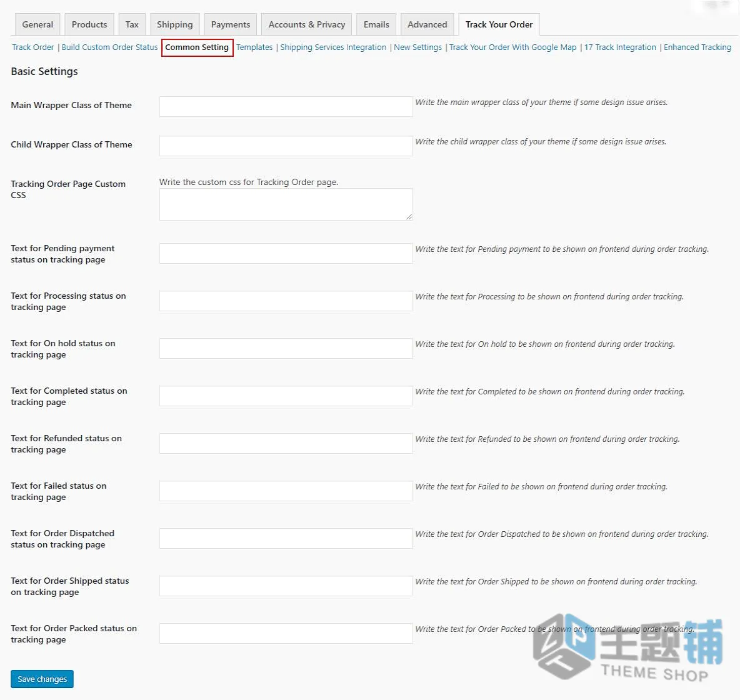Viewport: 740px width, 700px height.
Task: Click the 'Text for Order Dispatched status' label
Action: coord(62,539)
